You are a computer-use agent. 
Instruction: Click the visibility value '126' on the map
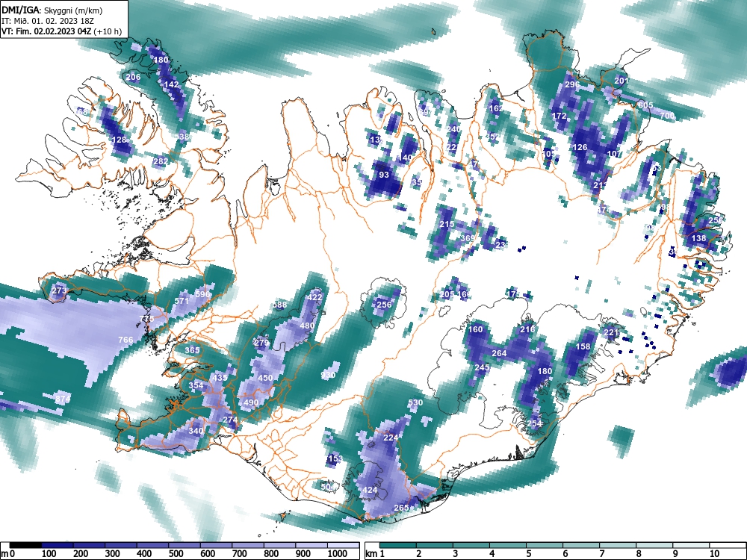pyautogui.click(x=580, y=148)
